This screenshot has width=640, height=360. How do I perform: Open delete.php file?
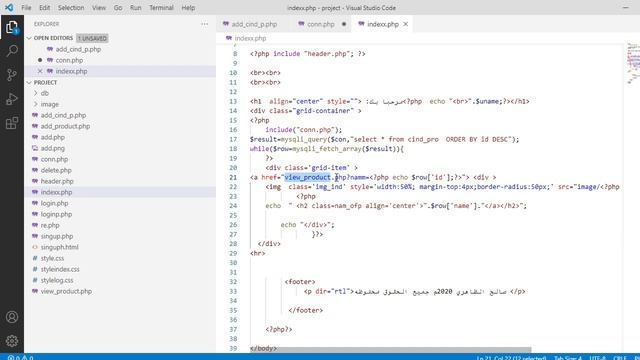(x=56, y=170)
